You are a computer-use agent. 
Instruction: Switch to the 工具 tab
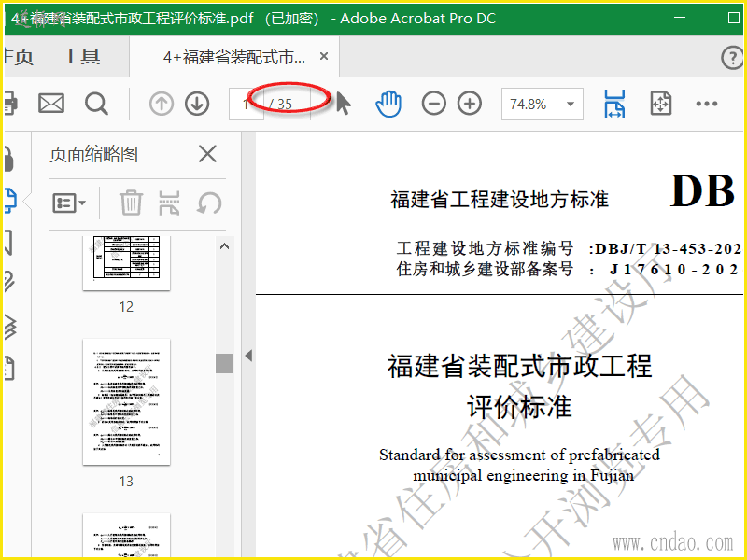[x=80, y=57]
